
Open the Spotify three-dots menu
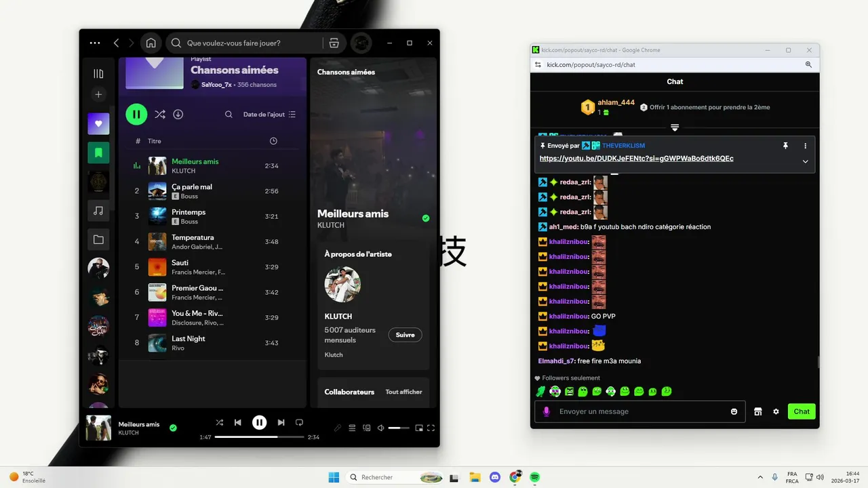tap(95, 43)
